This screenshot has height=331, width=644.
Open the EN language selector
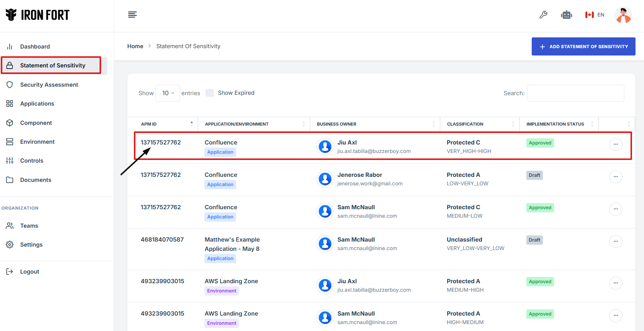click(x=595, y=15)
